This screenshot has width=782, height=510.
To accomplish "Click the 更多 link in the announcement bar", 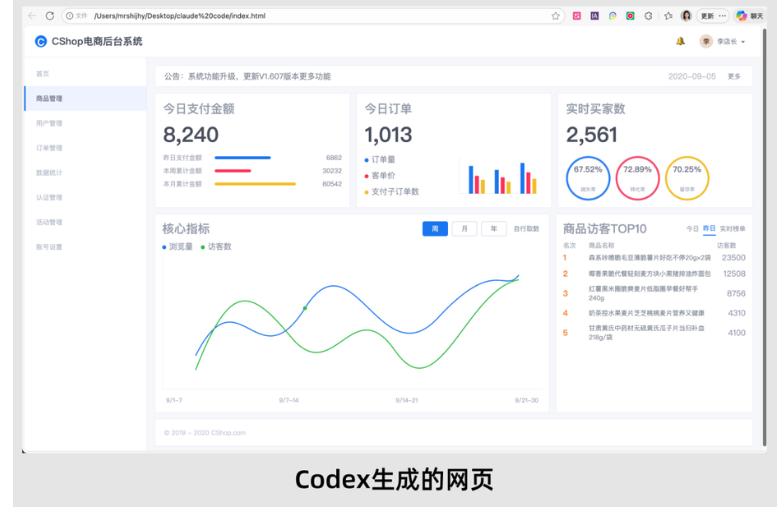I will tap(734, 76).
